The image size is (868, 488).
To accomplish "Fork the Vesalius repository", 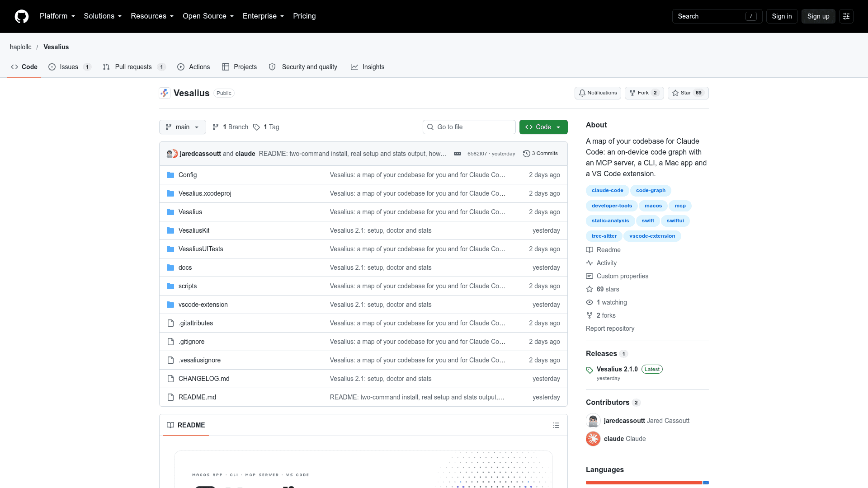I will point(644,93).
